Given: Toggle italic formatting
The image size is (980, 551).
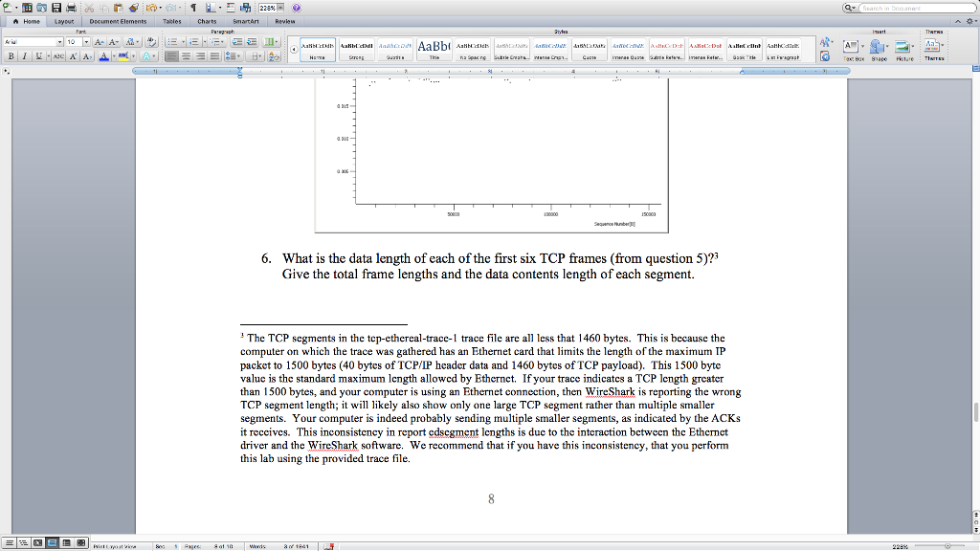Looking at the screenshot, I should [24, 55].
